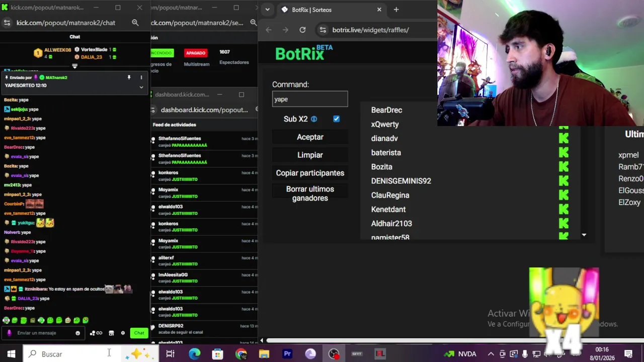Screen dimensions: 644x362
Task: Open the emoji picker in the chat input
Action: tap(77, 333)
